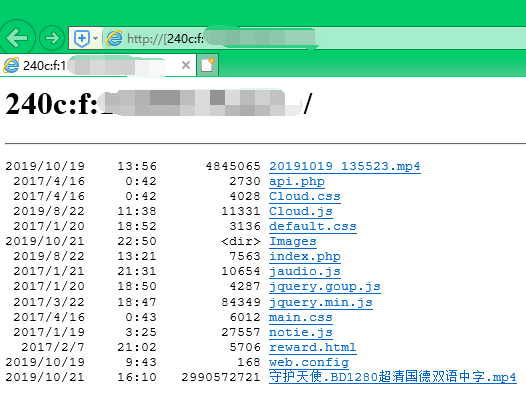Click the file size 4845065
The image size is (526, 394).
tap(233, 166)
